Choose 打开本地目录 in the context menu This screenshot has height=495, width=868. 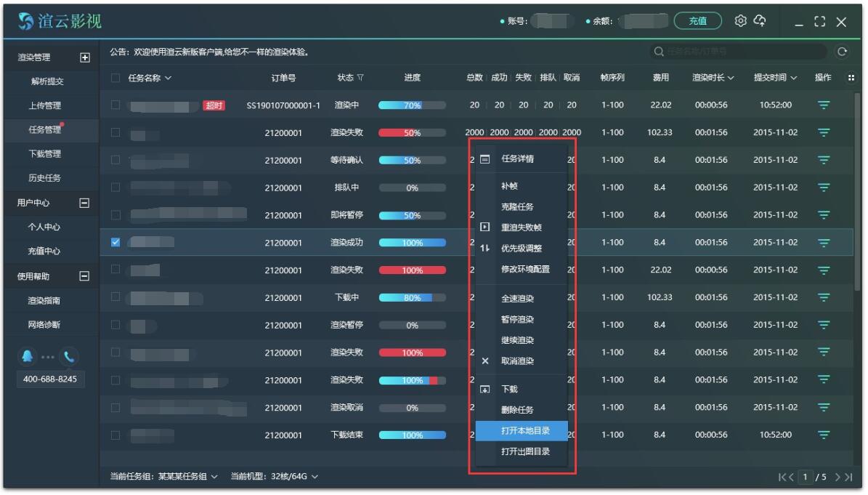(527, 430)
